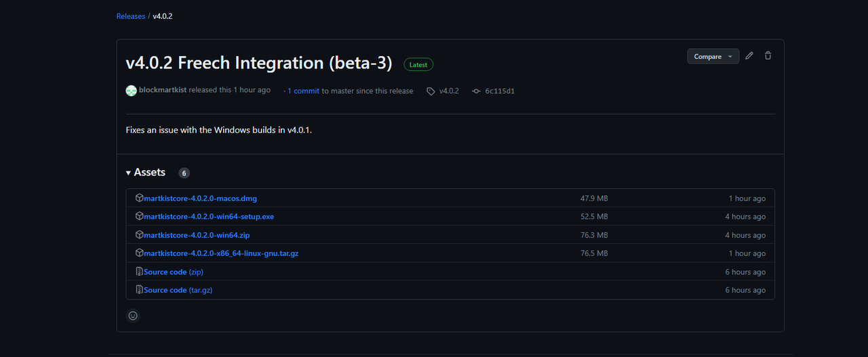Click the assets count badge 6
Screen dimensions: 868x357
(184, 173)
